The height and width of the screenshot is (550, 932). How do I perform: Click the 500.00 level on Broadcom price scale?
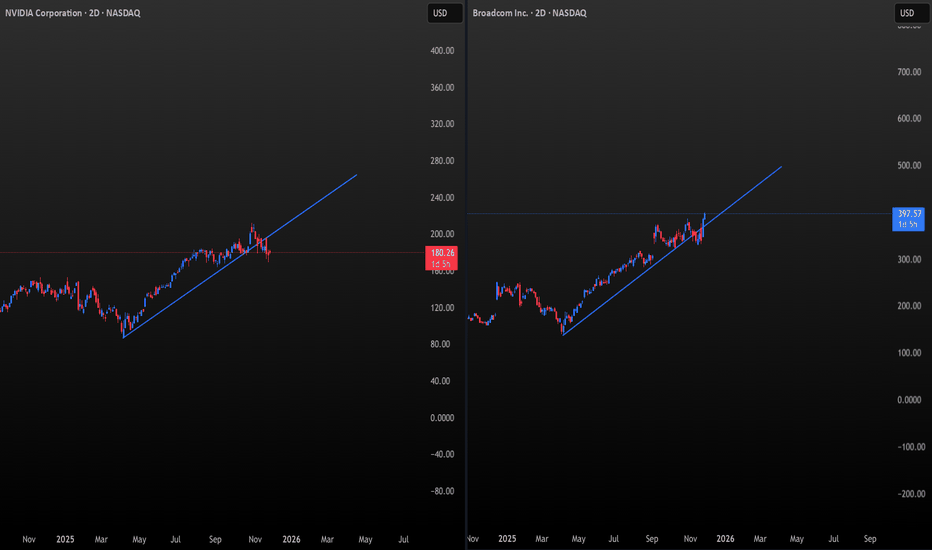(908, 166)
